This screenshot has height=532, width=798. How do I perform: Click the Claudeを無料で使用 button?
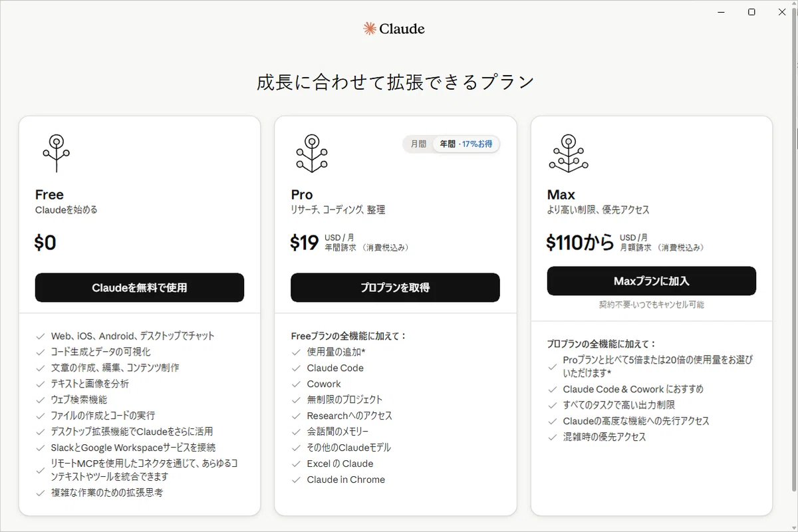click(x=140, y=287)
